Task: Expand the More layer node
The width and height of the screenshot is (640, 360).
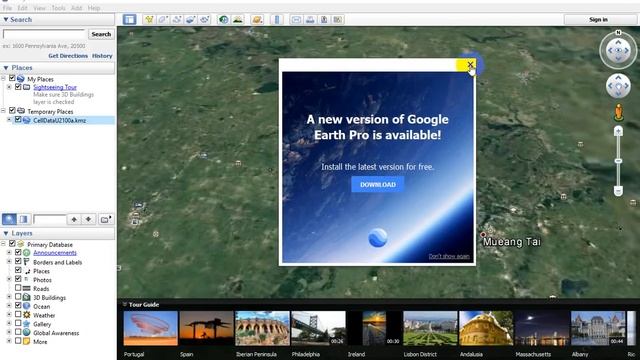Action: click(x=9, y=341)
